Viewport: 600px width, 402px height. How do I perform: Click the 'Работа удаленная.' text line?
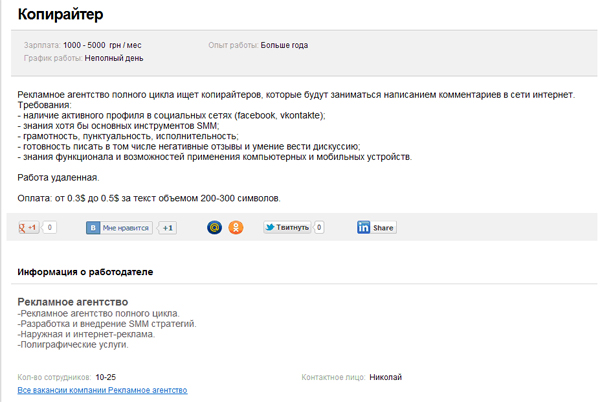(58, 177)
